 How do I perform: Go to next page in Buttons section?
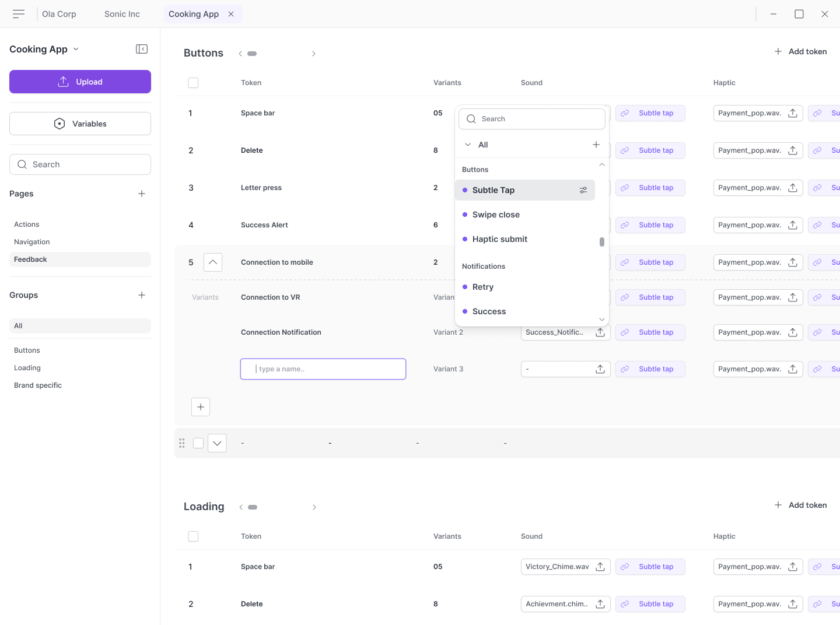coord(314,54)
